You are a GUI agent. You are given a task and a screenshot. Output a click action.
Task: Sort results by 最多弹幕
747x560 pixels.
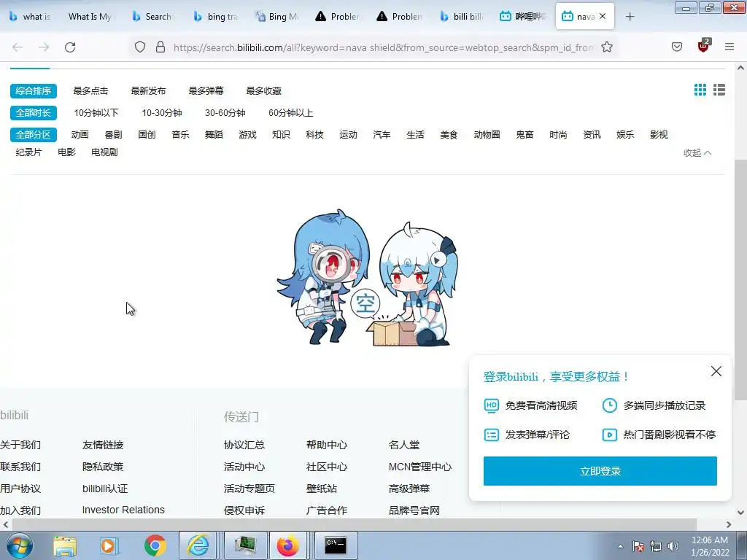206,91
